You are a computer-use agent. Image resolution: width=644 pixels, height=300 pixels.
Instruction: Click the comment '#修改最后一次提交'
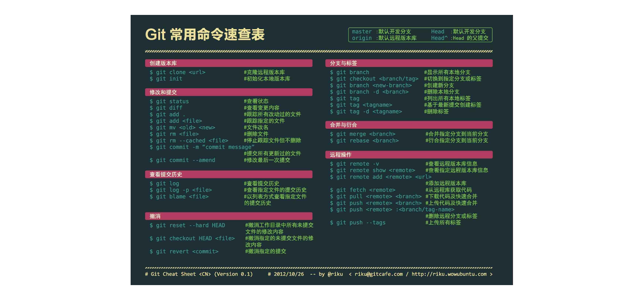[x=267, y=160]
